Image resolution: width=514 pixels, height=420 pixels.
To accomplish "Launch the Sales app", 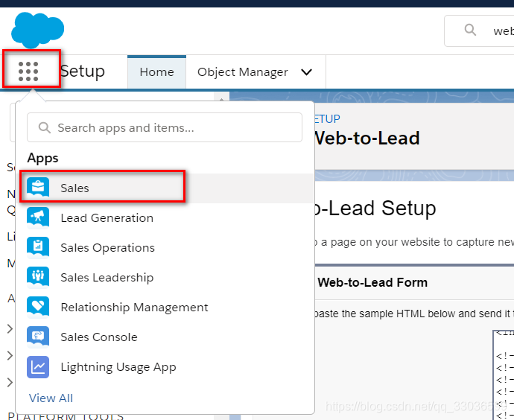I will point(166,188).
